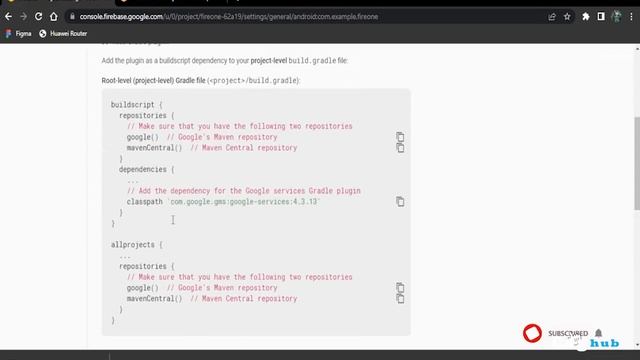Copy the buildscript mavenCentral() repository line
Viewport: 640px width, 360px height.
point(400,148)
